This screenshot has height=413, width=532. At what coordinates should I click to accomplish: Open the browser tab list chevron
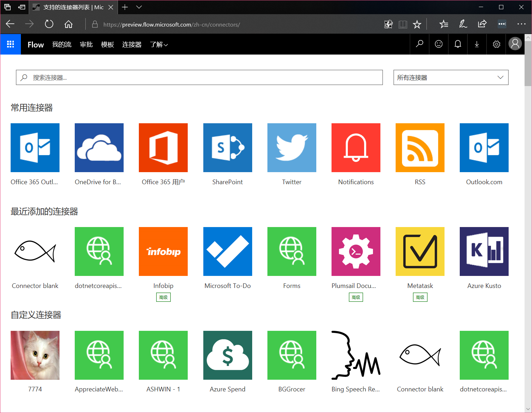coord(139,7)
